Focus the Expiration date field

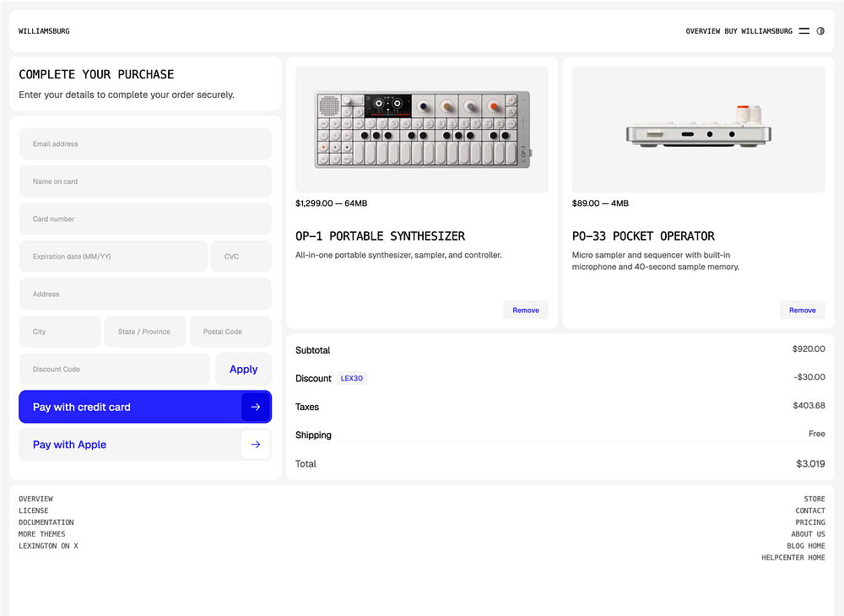(x=113, y=257)
